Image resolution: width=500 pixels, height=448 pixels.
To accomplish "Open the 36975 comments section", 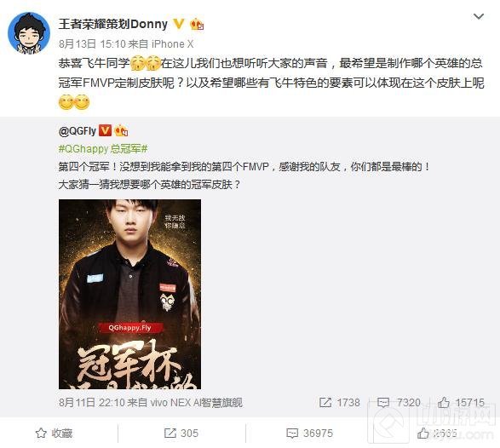I will (310, 433).
